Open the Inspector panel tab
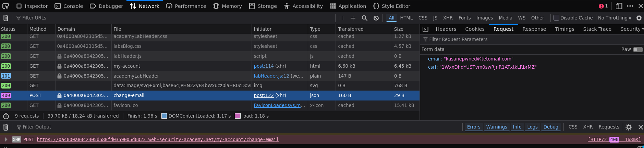The height and width of the screenshot is (148, 644). coord(32,6)
